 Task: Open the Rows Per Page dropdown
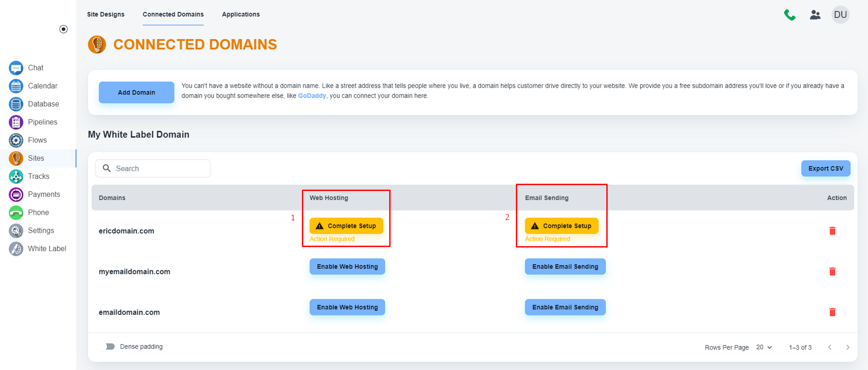tap(764, 347)
